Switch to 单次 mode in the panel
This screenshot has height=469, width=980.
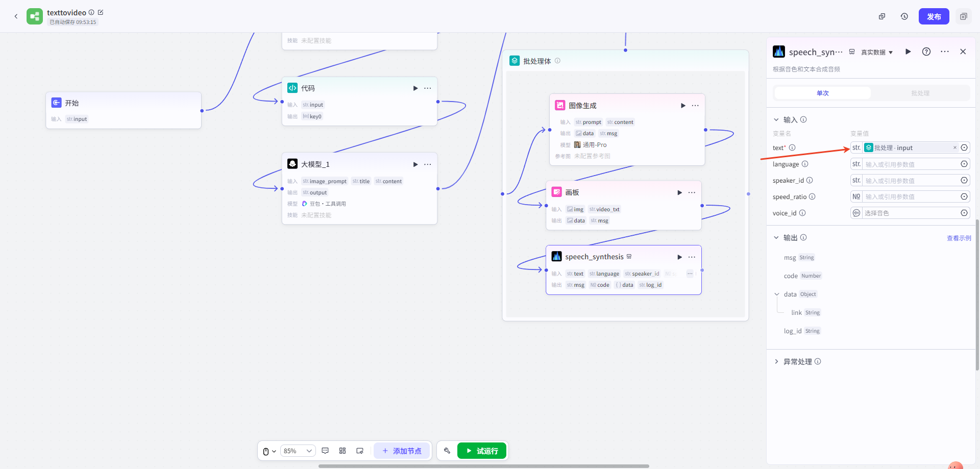tap(822, 93)
